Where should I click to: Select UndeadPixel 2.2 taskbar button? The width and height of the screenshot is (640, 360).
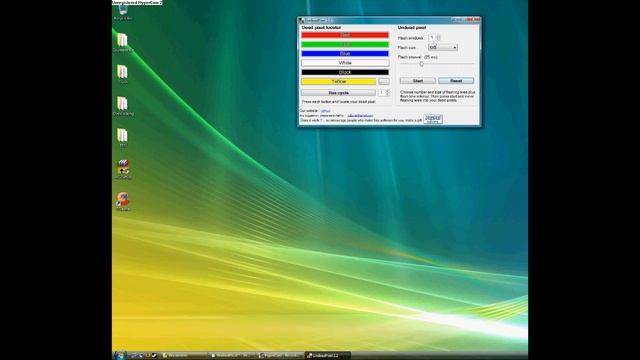tap(328, 356)
